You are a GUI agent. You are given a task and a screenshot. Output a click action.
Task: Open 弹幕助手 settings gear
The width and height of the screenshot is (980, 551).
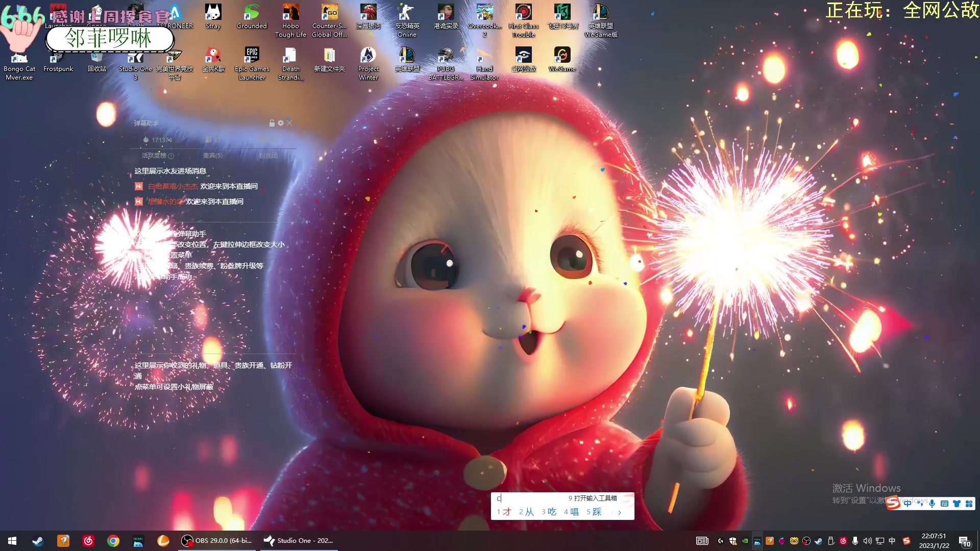[x=280, y=123]
